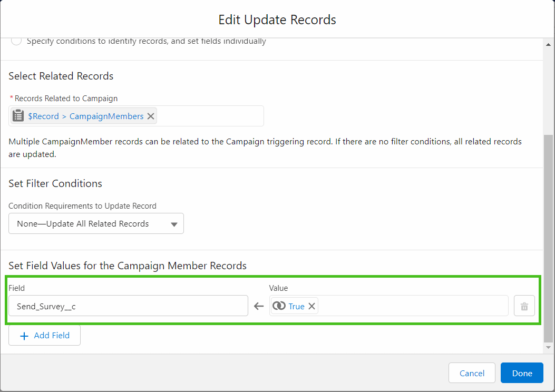Delete the Send_Survey__c row using trash icon
The height and width of the screenshot is (392, 555).
pyautogui.click(x=524, y=306)
